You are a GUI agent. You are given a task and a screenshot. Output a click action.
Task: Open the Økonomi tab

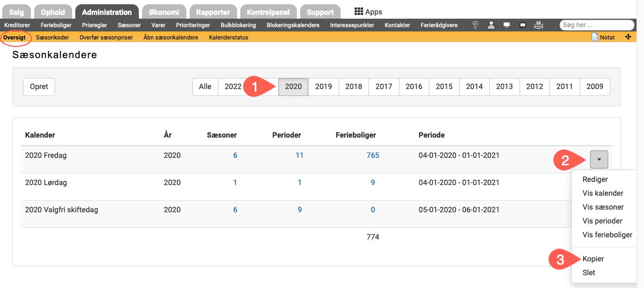click(x=164, y=12)
